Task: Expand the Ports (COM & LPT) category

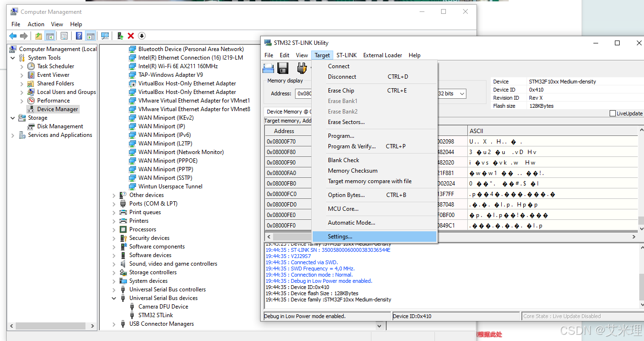Action: click(114, 204)
